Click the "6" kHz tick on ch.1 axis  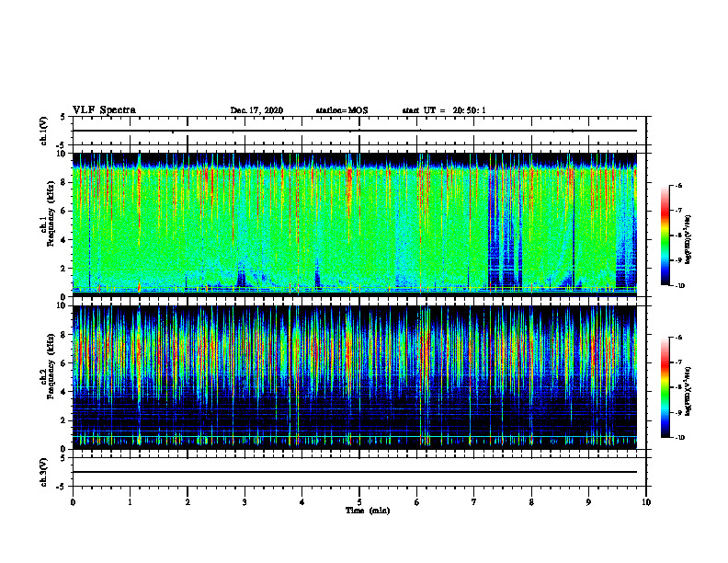(x=64, y=211)
